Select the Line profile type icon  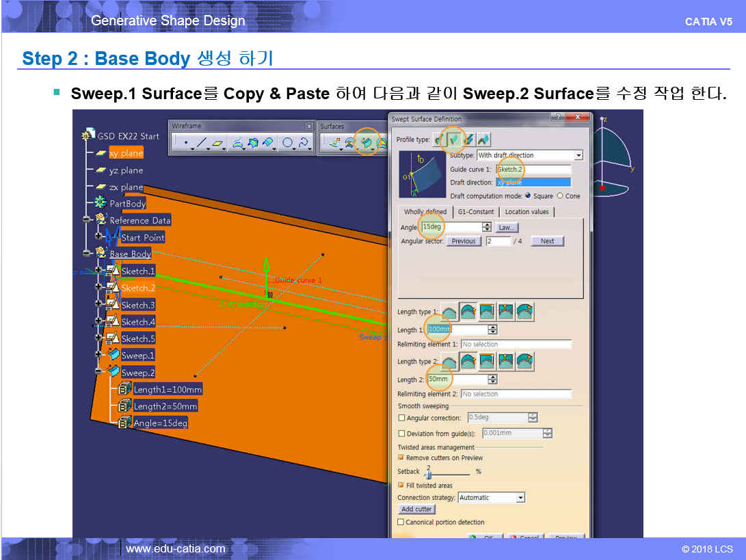(453, 139)
